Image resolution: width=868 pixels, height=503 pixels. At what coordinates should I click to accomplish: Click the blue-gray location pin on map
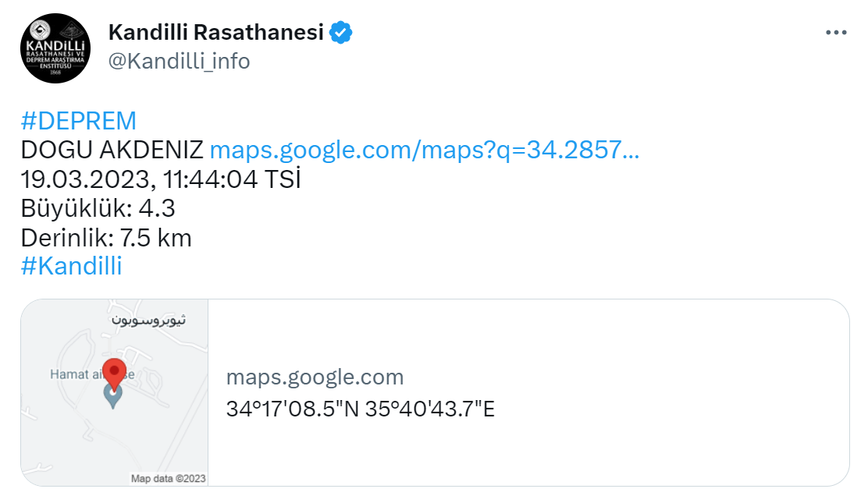coord(113,397)
